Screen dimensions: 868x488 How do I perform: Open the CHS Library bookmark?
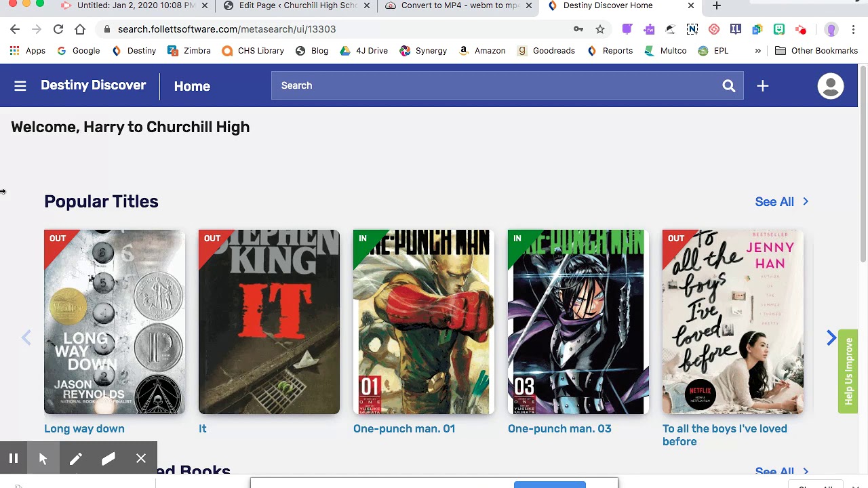(253, 51)
